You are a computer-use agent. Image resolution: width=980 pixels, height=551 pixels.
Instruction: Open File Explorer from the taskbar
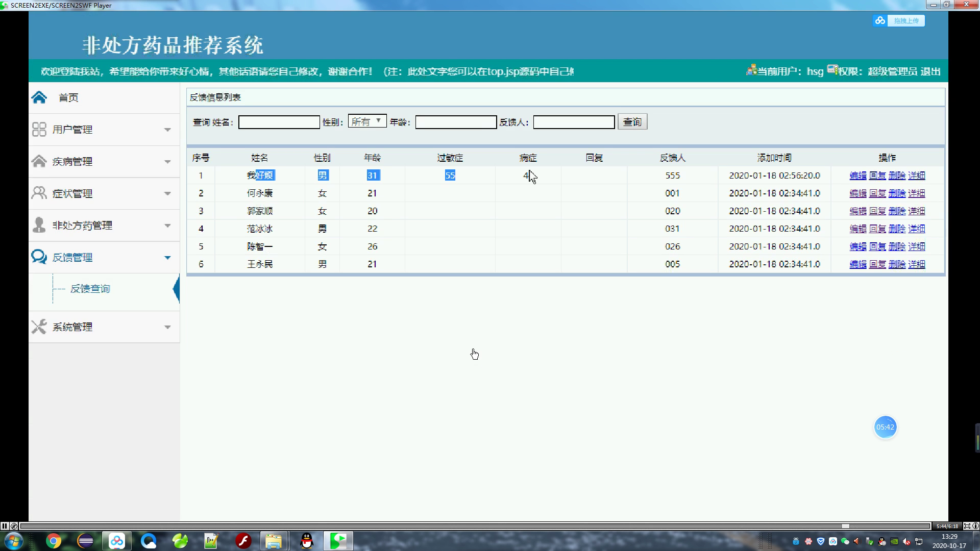tap(274, 541)
